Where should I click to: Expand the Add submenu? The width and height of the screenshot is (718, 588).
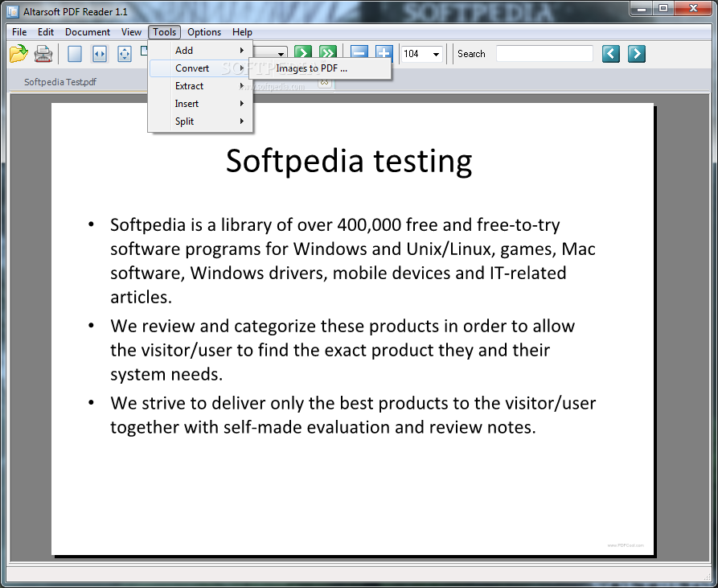coord(201,51)
